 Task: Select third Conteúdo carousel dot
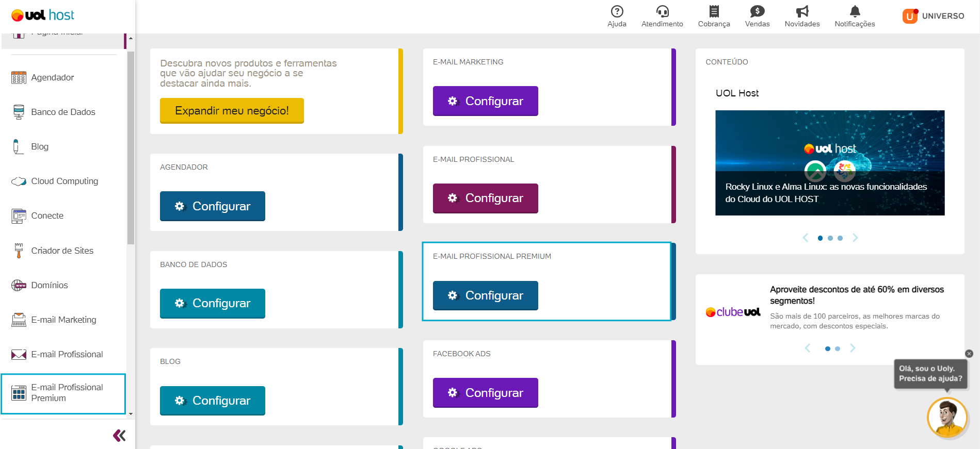coord(840,238)
